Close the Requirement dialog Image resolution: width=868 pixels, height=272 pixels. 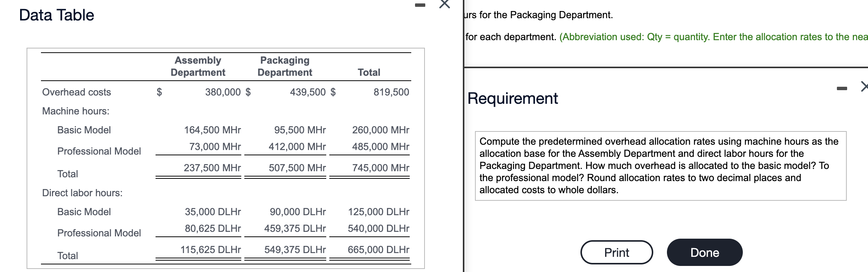(x=864, y=86)
